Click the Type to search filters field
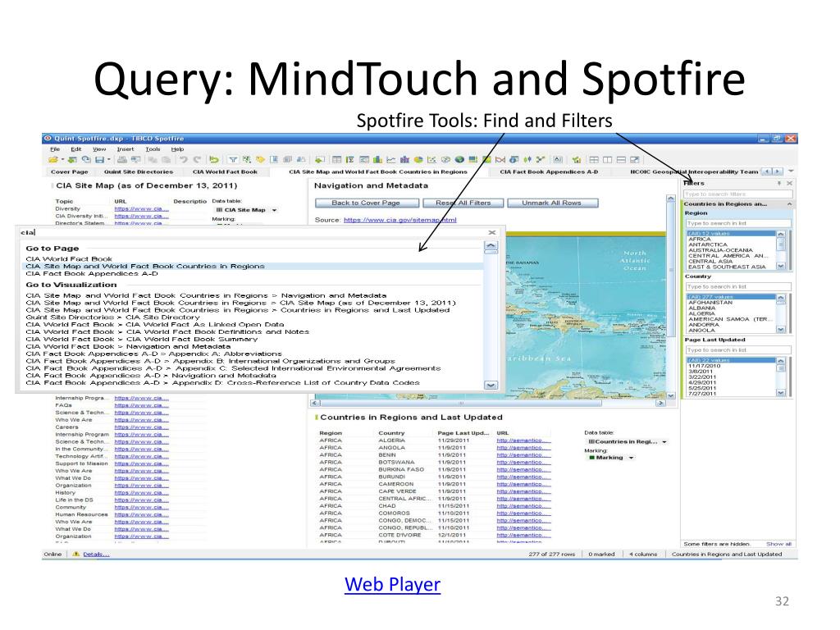840x630 pixels. [x=737, y=194]
